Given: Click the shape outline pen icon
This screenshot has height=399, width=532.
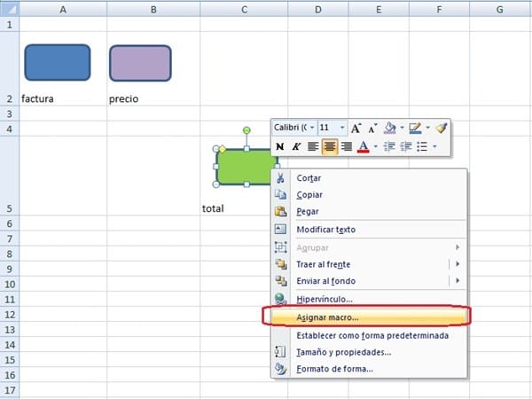Looking at the screenshot, I should pyautogui.click(x=415, y=129).
